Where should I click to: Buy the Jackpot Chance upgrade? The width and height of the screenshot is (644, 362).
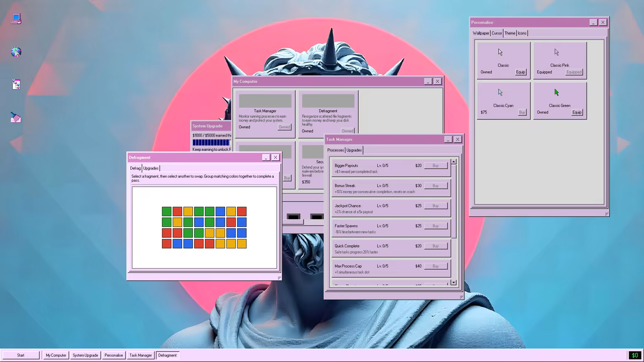click(x=436, y=206)
